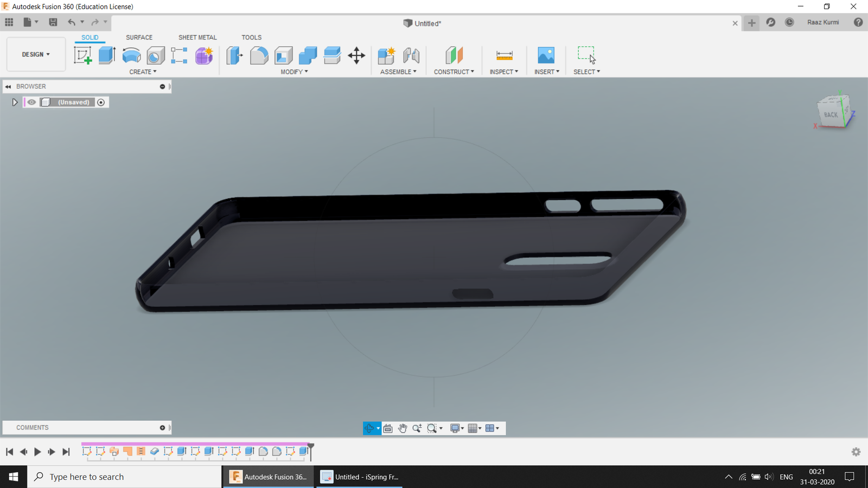This screenshot has height=488, width=868.
Task: Open the Design workspace dropdown
Action: (36, 54)
